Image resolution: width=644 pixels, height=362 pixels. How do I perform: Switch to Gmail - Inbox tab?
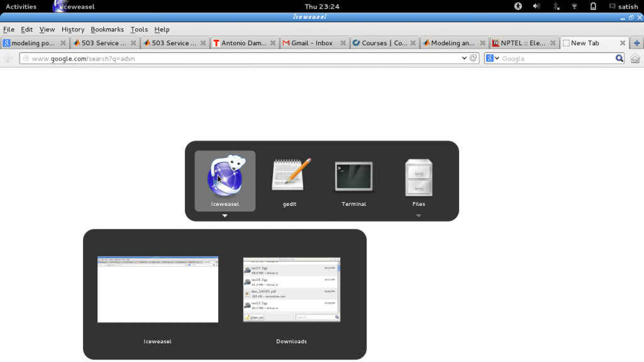pos(314,43)
